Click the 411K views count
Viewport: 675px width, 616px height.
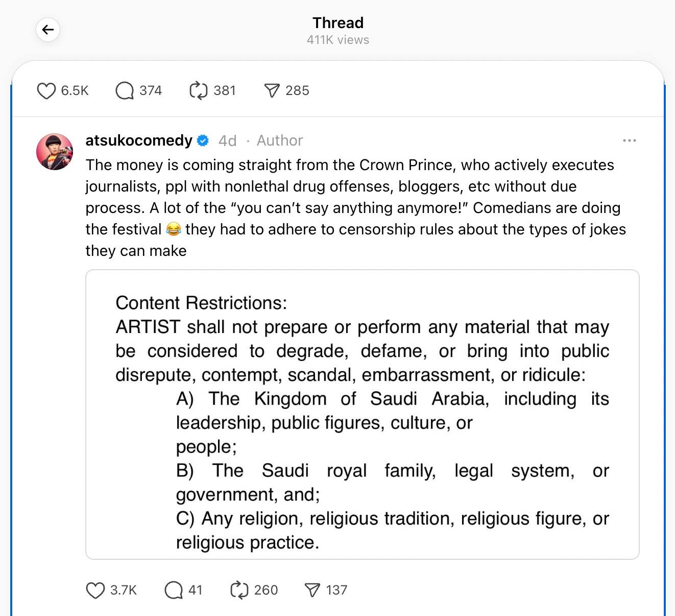pos(338,40)
